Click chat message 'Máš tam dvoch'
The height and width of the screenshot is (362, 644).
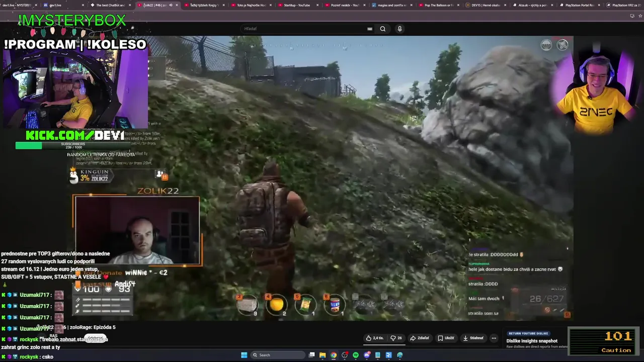pos(484,299)
